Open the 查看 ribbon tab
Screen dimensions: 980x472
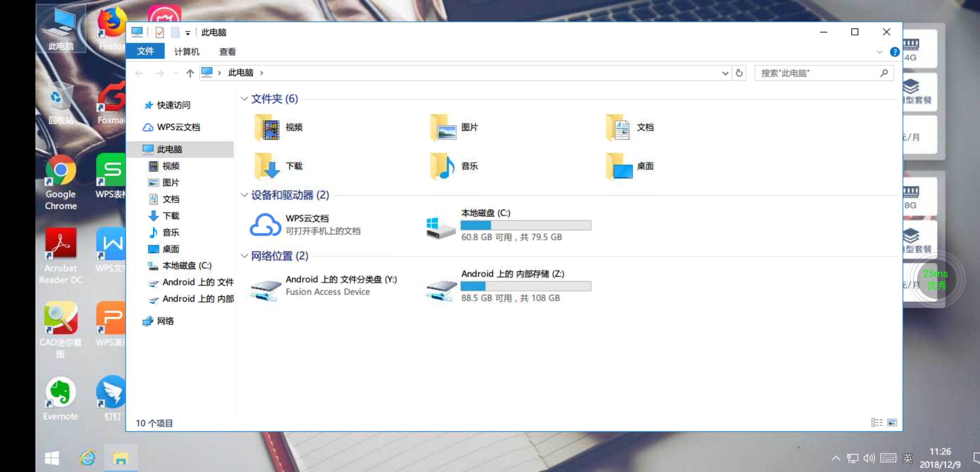click(227, 52)
